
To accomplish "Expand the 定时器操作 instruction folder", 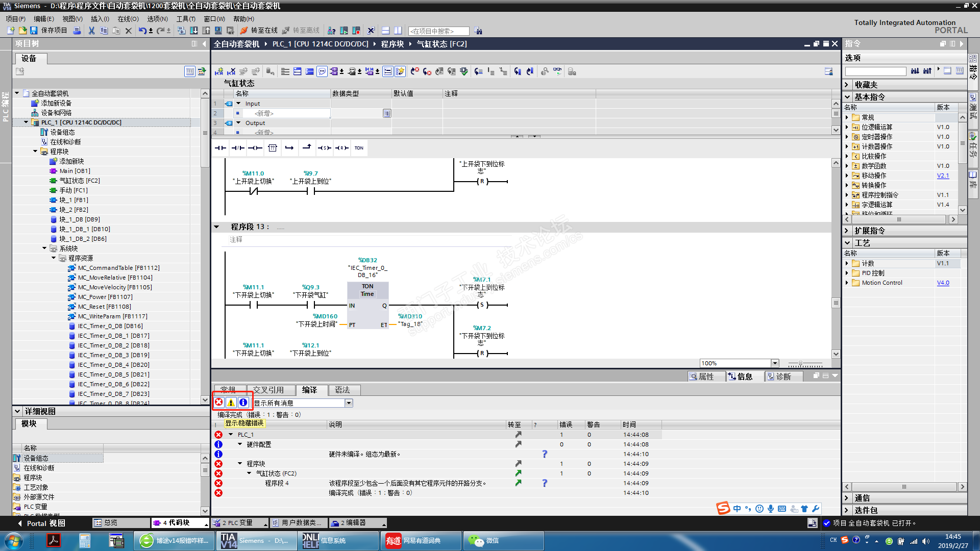I will point(847,137).
